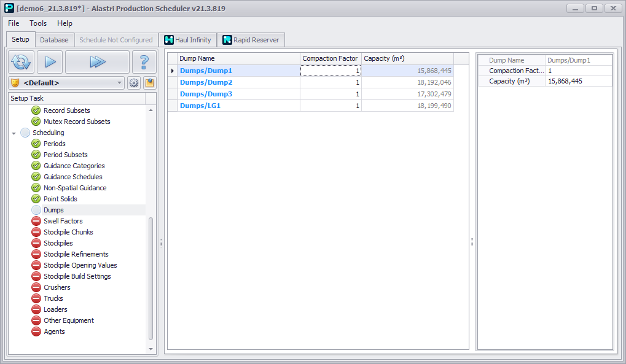Open the Tools menu
The image size is (626, 364).
(38, 23)
